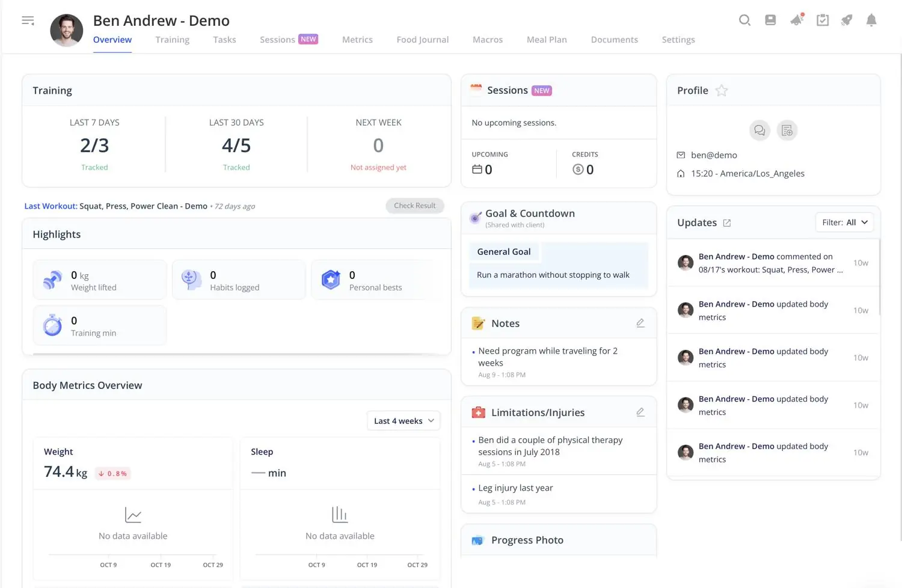Open Updates in new window icon
The width and height of the screenshot is (902, 588).
[727, 223]
